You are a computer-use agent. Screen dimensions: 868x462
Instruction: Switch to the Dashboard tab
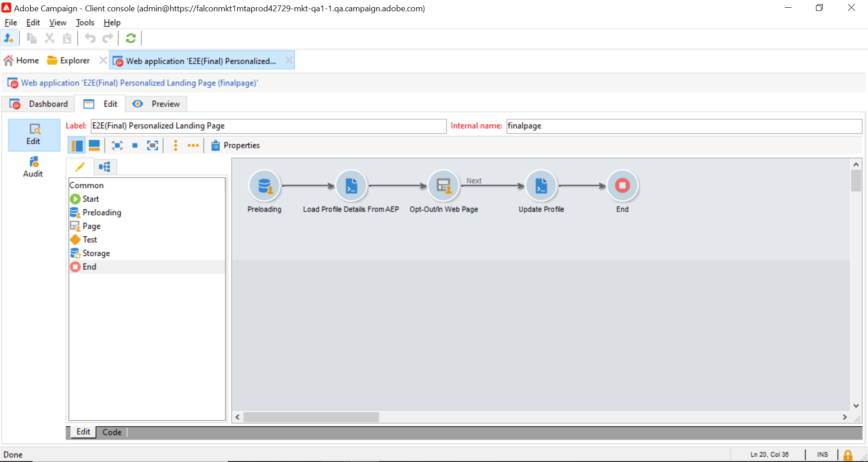(39, 104)
